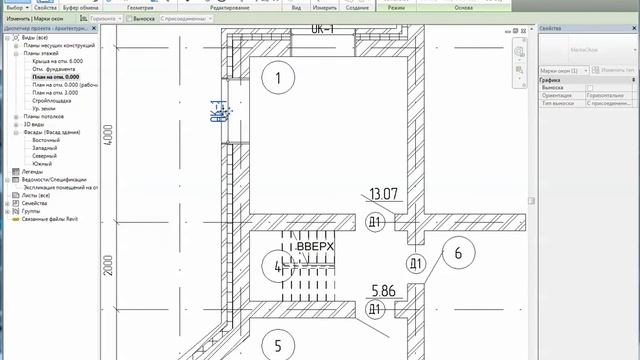Screen dimensions: 640x360
Task: Click the Виды (все) views icon
Action: [x=16, y=38]
